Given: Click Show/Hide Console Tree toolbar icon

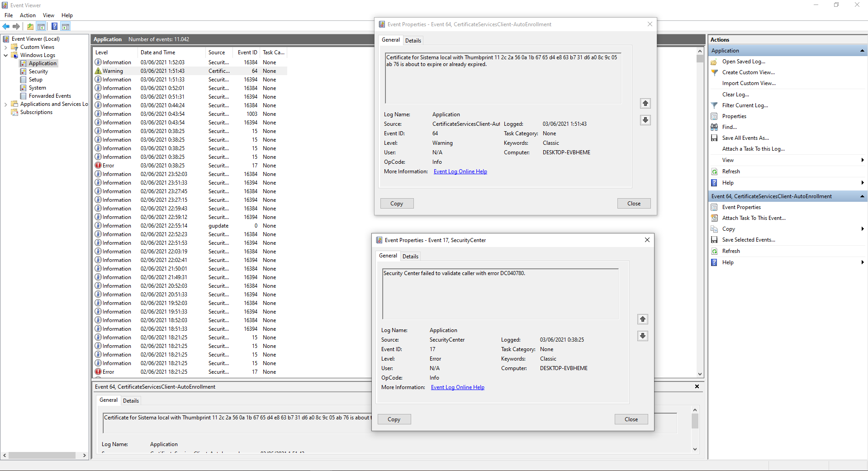Looking at the screenshot, I should point(41,26).
